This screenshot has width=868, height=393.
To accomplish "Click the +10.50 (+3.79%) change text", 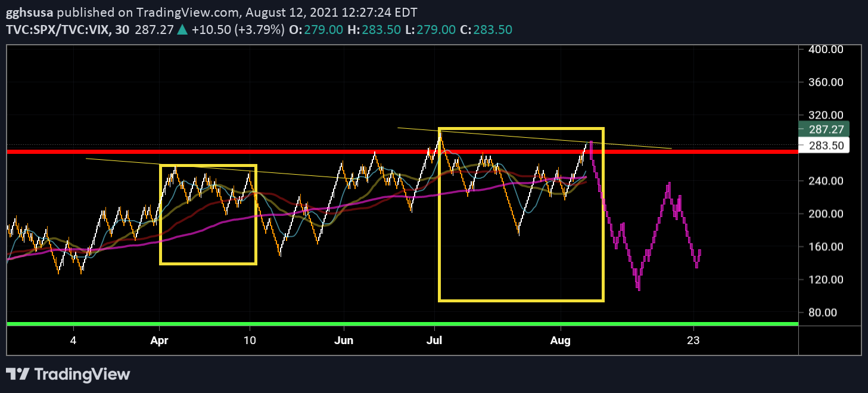I will tap(238, 29).
